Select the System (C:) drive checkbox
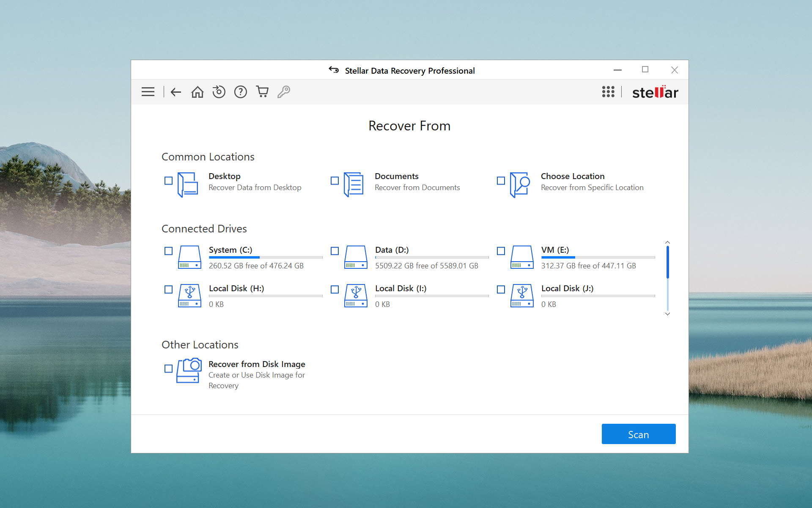 coord(168,251)
